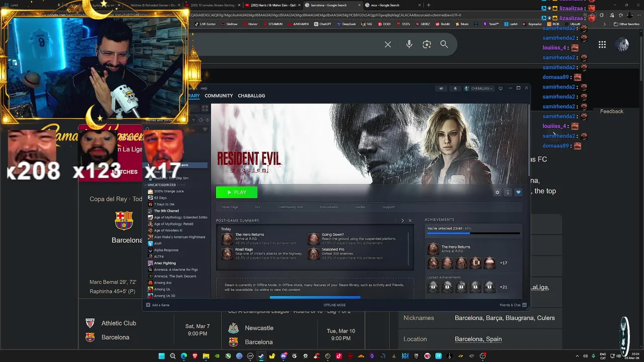Select 100% Orange Juice in library
The height and width of the screenshot is (362, 644).
169,191
